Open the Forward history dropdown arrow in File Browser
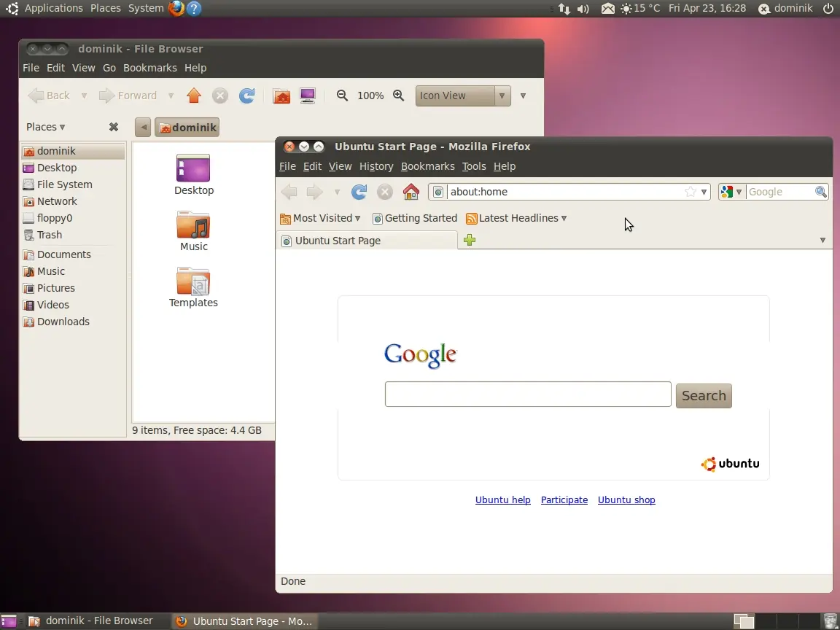The height and width of the screenshot is (630, 840). click(171, 96)
